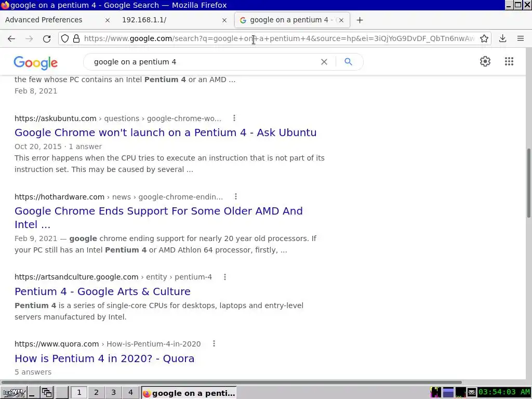The height and width of the screenshot is (399, 532).
Task: Close the 192.168.1.1 tab
Action: [224, 20]
